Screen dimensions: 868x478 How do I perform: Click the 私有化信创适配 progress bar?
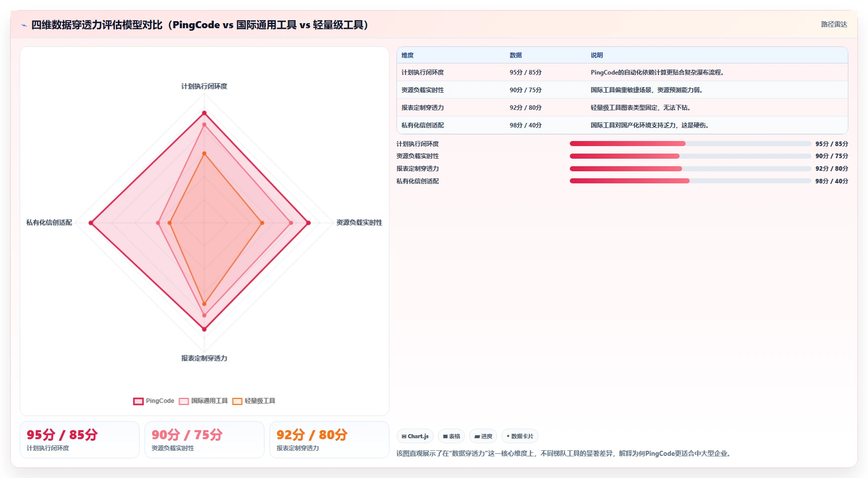(690, 181)
